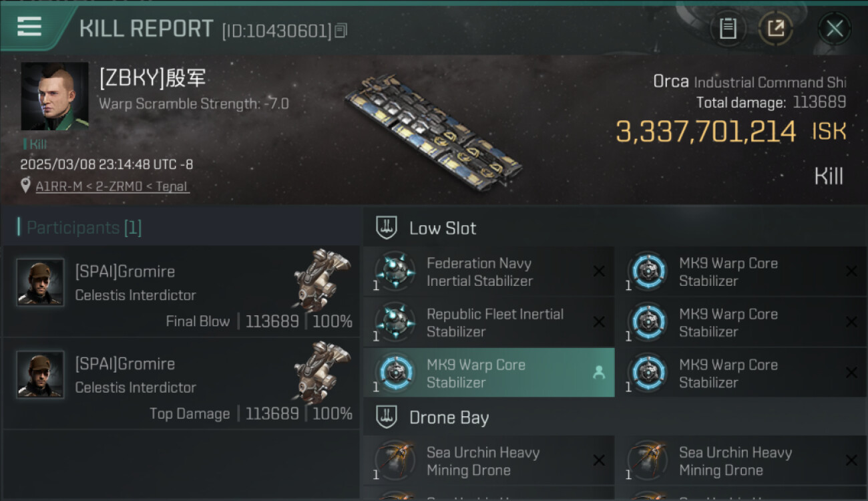Close the kill report window
Image resolution: width=868 pixels, height=501 pixels.
[x=835, y=29]
